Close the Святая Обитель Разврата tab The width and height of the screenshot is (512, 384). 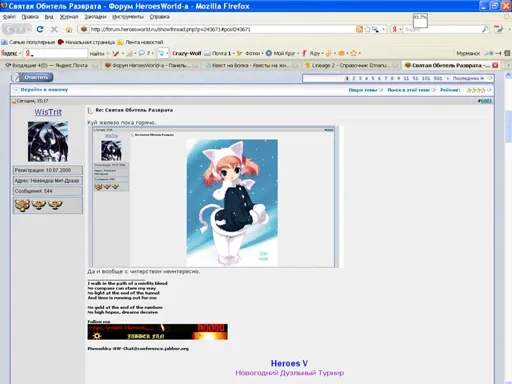click(x=495, y=65)
